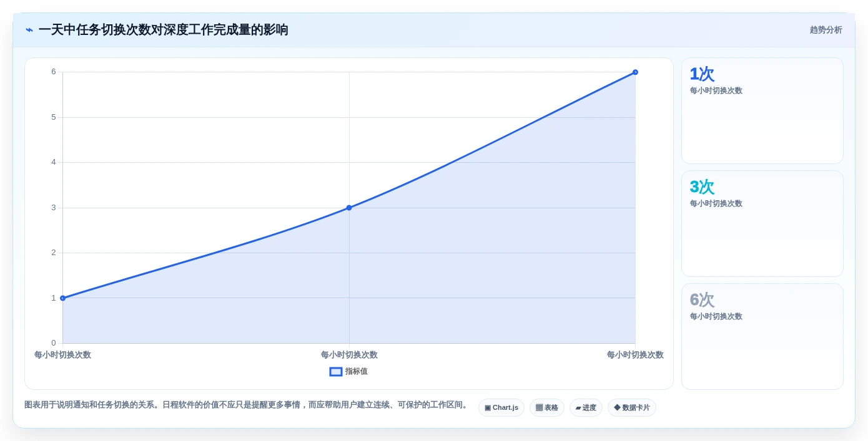
Task: Click the y-axis label 0
Action: coord(54,343)
